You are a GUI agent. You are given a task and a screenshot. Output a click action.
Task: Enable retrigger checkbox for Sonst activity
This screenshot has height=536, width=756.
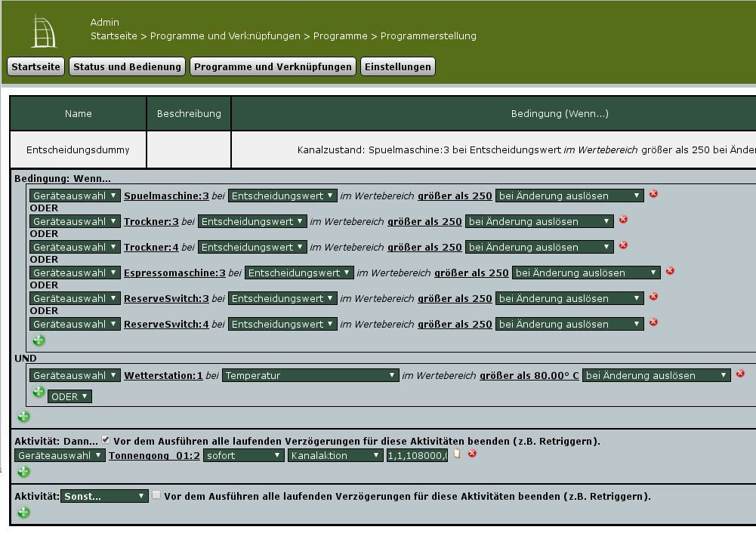point(156,494)
